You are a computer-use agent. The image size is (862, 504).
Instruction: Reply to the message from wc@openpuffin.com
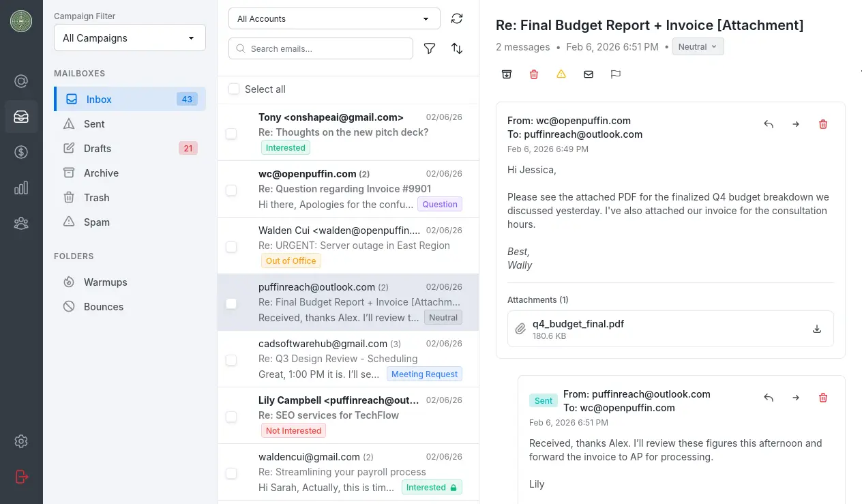[769, 124]
